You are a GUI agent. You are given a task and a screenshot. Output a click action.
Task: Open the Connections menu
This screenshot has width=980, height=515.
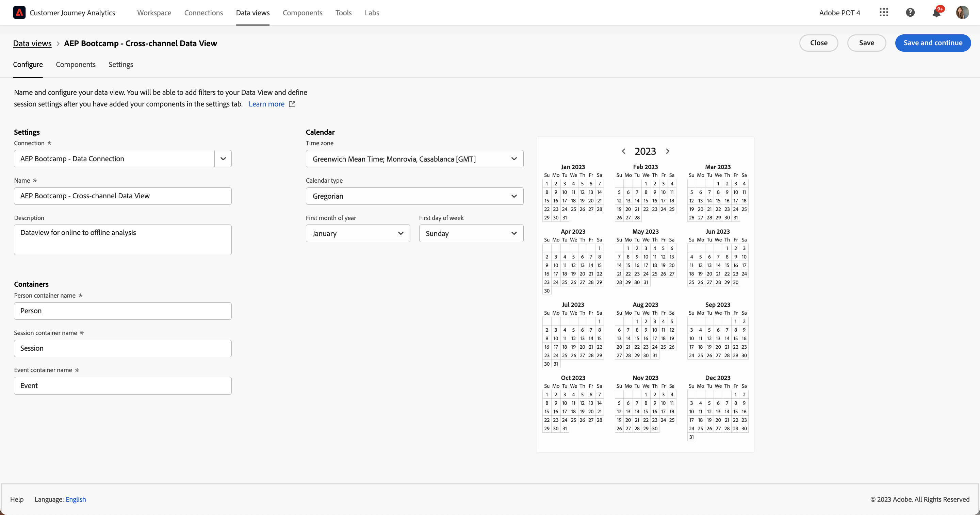click(x=203, y=13)
